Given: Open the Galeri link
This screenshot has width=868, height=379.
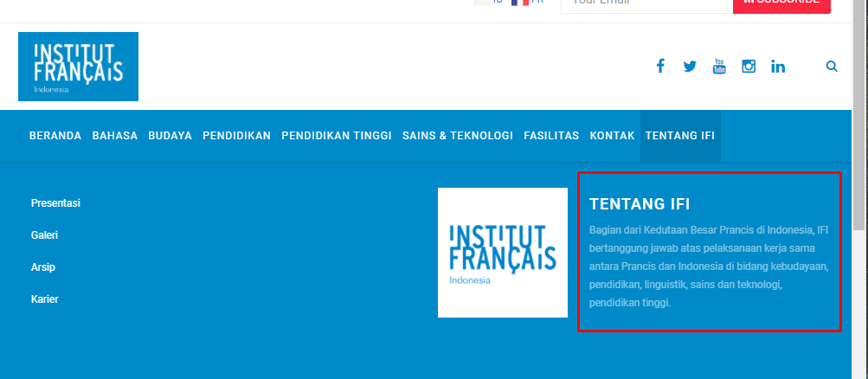Looking at the screenshot, I should [44, 235].
